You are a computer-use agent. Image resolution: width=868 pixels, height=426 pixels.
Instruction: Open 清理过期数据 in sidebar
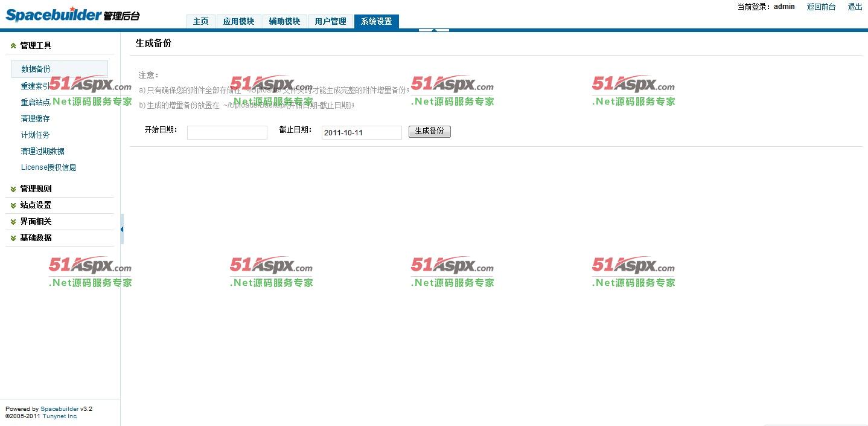point(43,151)
